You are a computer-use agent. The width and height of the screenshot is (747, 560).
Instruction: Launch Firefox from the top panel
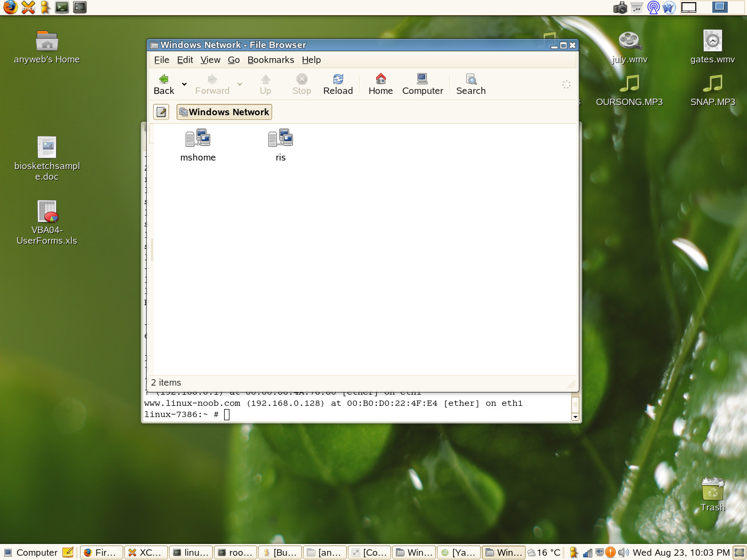pos(10,7)
